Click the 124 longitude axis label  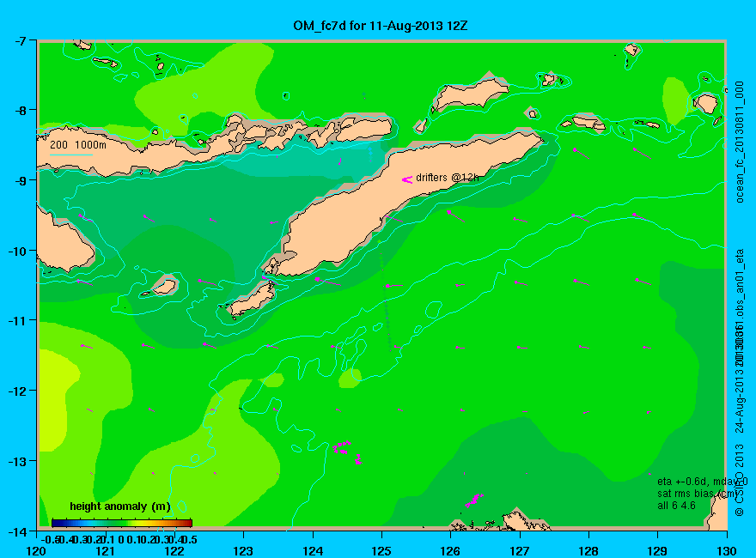coord(313,551)
